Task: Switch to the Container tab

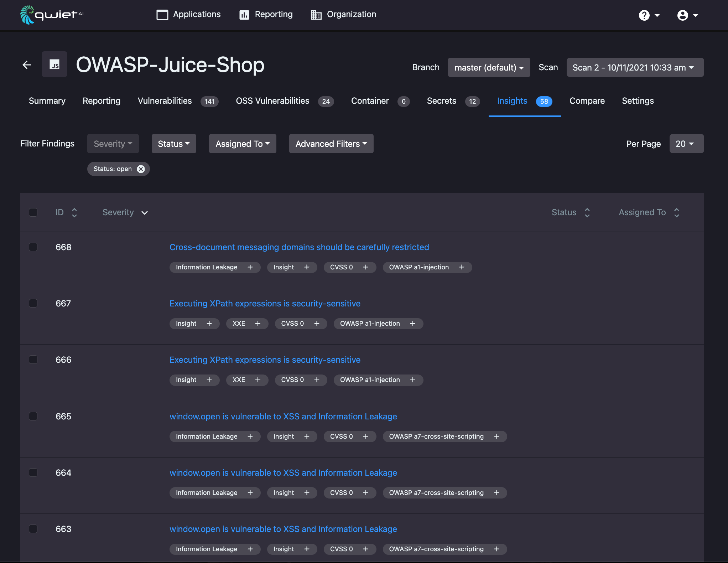Action: (x=380, y=101)
